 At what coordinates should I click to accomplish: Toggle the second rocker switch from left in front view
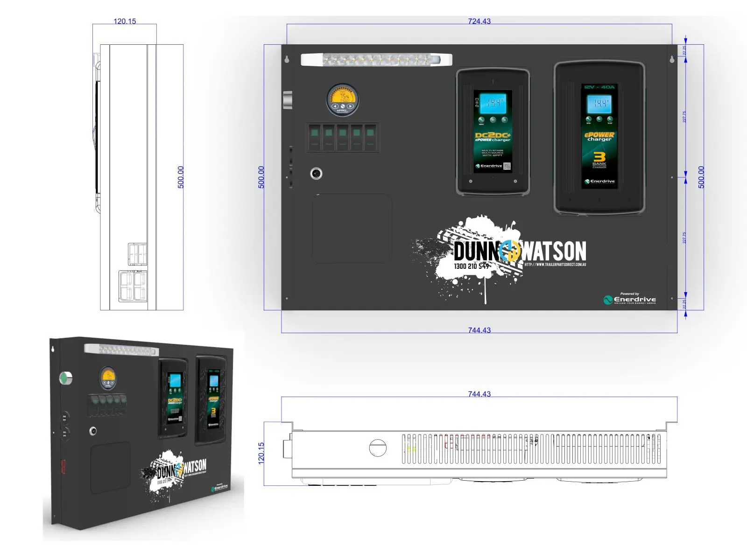coord(329,138)
